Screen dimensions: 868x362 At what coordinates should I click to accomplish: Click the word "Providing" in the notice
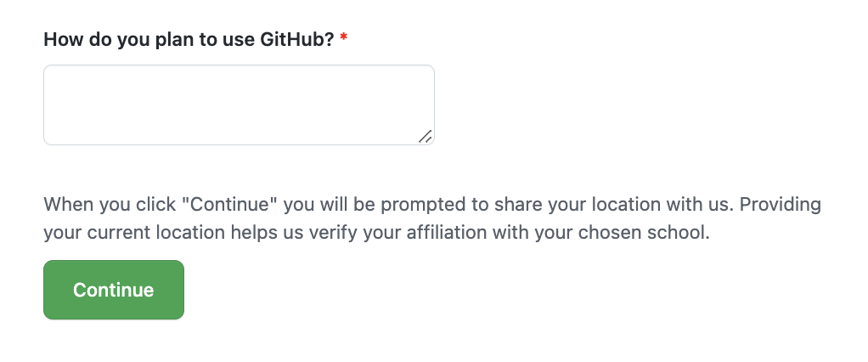tap(781, 205)
